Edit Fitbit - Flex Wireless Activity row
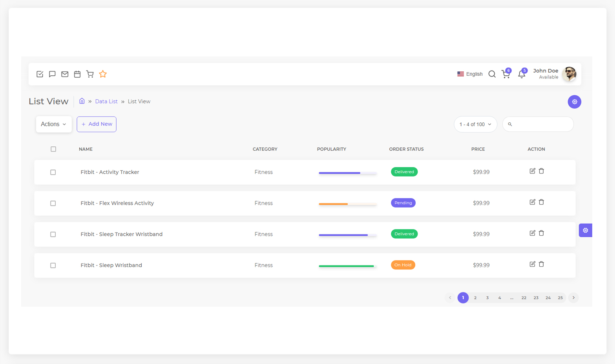This screenshot has width=615, height=364. (x=532, y=202)
